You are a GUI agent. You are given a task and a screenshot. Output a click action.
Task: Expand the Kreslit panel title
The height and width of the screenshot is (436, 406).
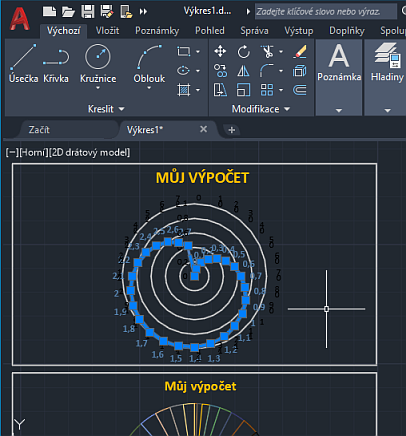[106, 109]
